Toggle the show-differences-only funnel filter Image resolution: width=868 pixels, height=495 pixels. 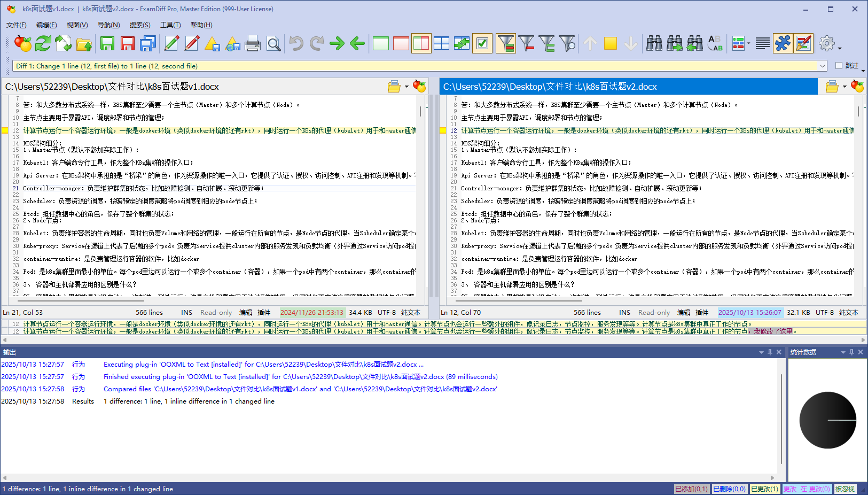(505, 44)
